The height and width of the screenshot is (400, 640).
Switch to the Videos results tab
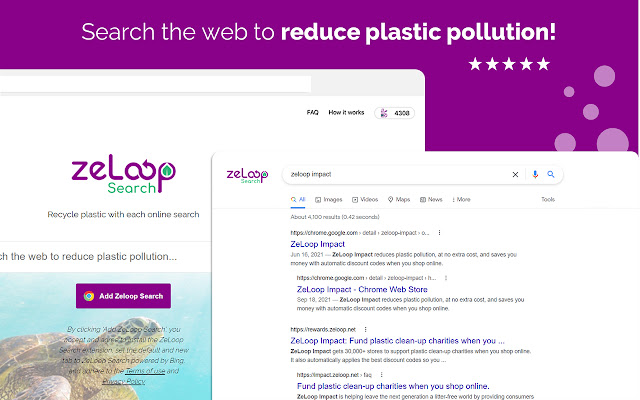(365, 199)
